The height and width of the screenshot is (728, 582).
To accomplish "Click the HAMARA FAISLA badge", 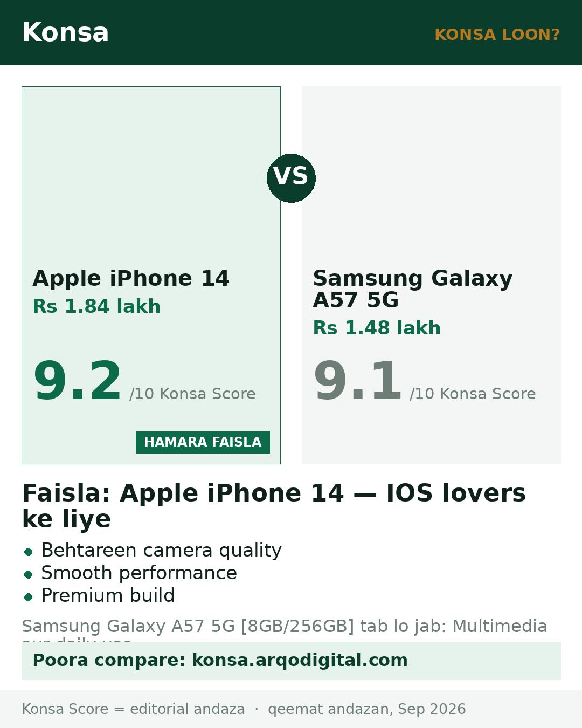I will point(203,442).
